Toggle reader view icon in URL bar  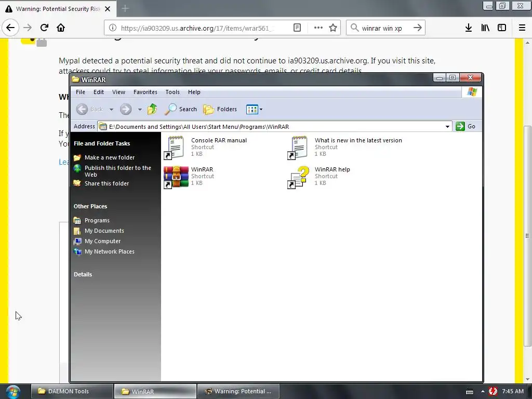click(297, 28)
